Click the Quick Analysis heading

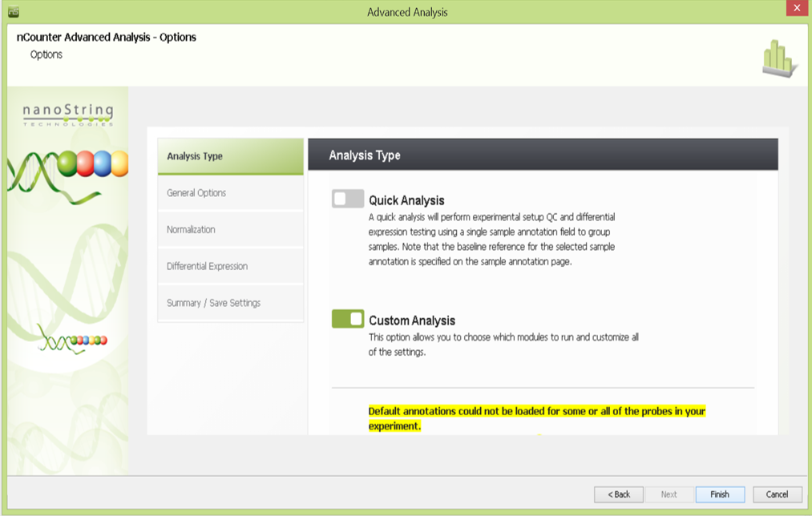click(x=406, y=201)
